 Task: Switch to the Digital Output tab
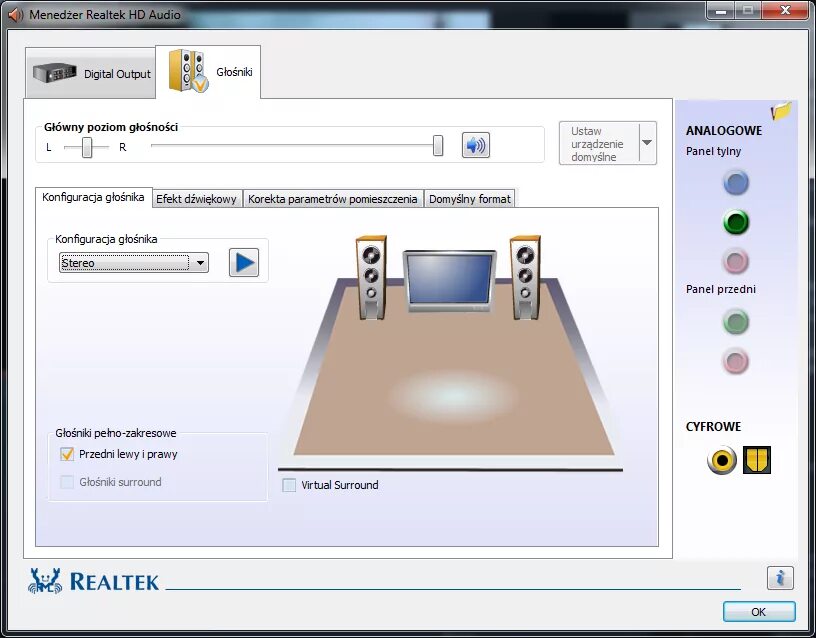(91, 73)
